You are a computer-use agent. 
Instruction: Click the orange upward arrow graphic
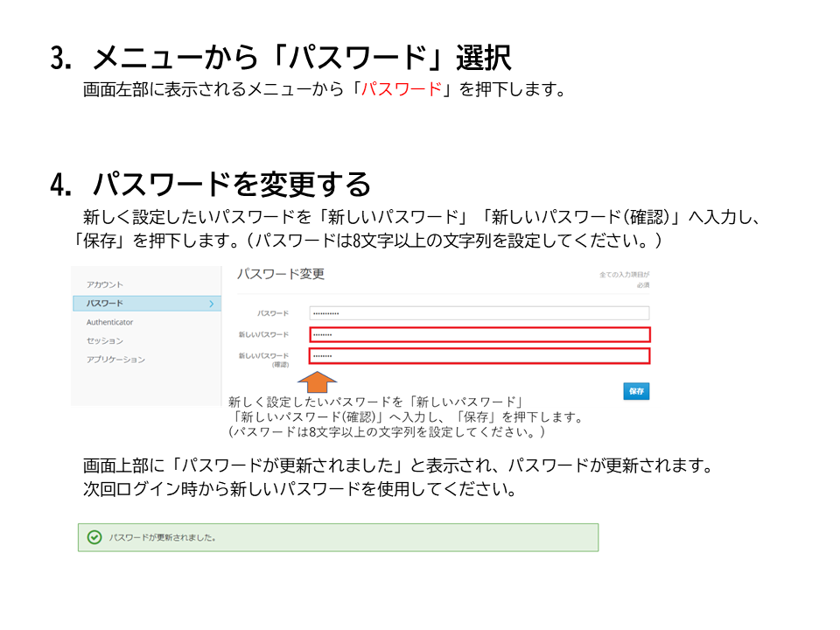click(317, 382)
